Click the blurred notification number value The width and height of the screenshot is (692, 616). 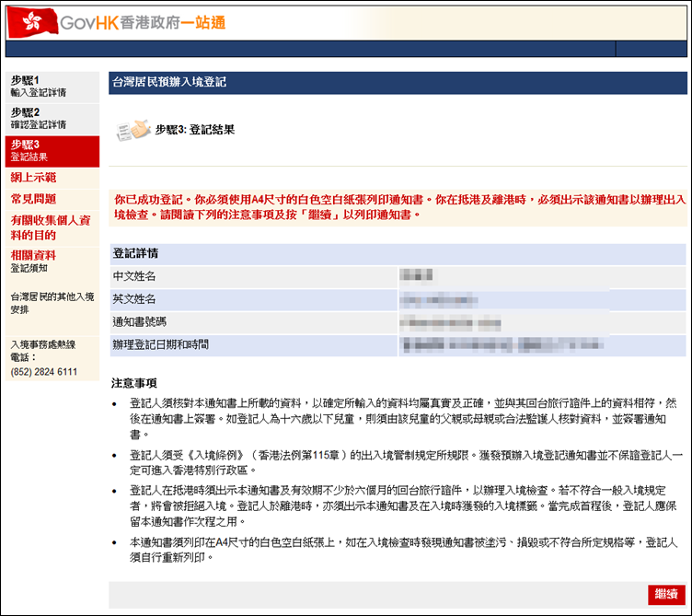450,323
